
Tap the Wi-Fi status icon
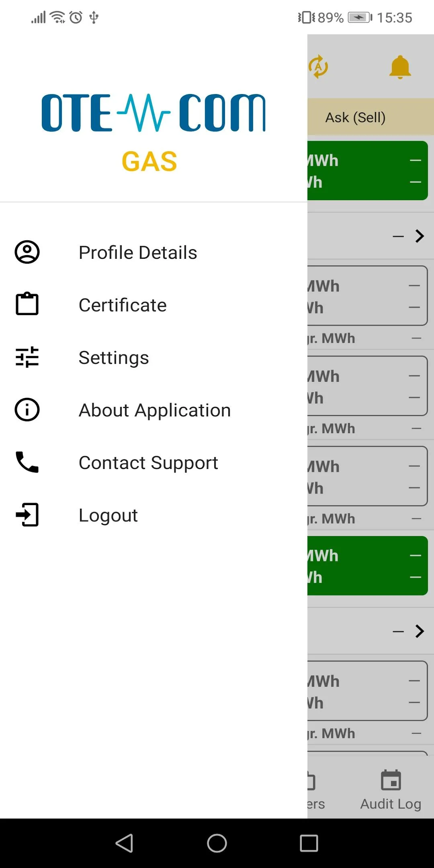tap(58, 17)
